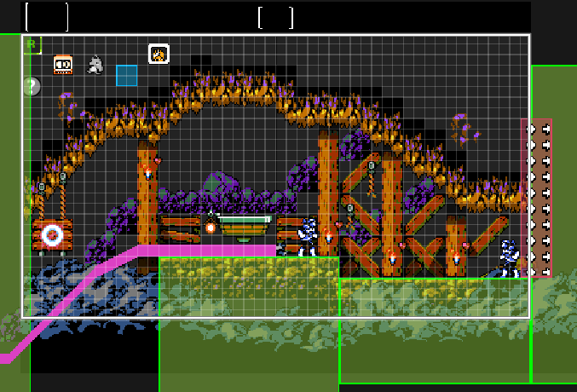Click the bracketed field at top left

[47, 17]
